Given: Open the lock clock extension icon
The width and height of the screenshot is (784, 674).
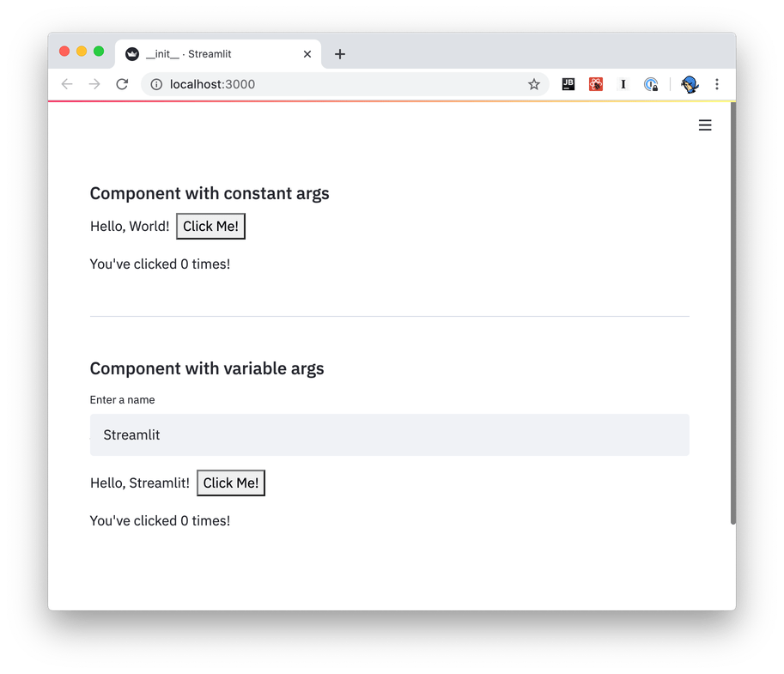Looking at the screenshot, I should (x=650, y=84).
